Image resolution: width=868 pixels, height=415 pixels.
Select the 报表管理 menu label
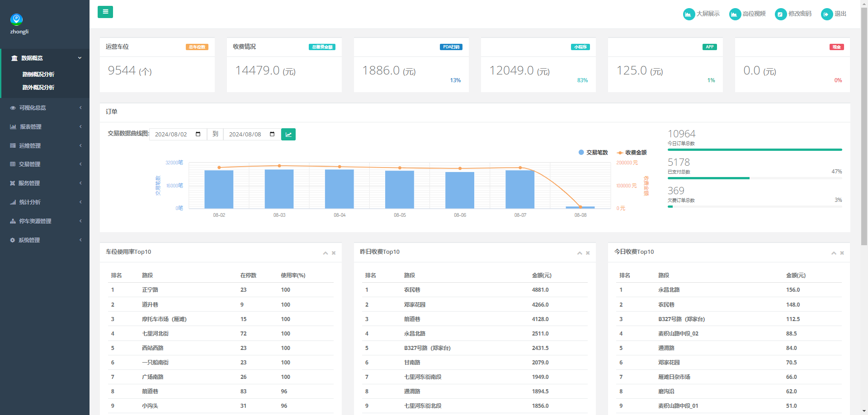click(x=31, y=127)
